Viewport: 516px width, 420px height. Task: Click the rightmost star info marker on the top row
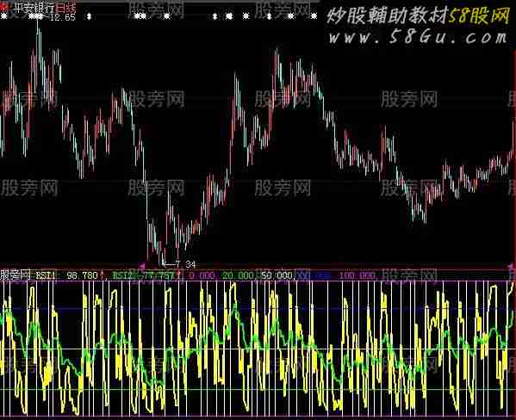[x=314, y=15]
